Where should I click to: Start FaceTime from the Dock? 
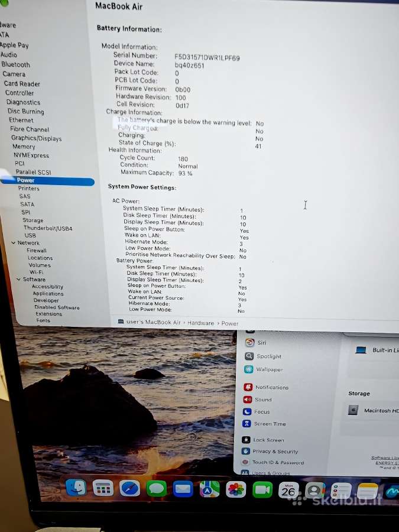point(262,490)
